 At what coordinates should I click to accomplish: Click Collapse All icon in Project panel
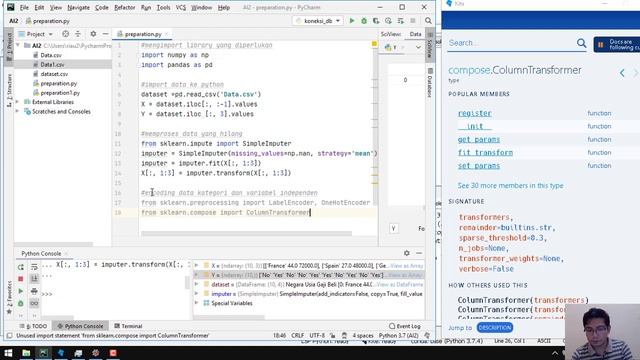[78, 34]
